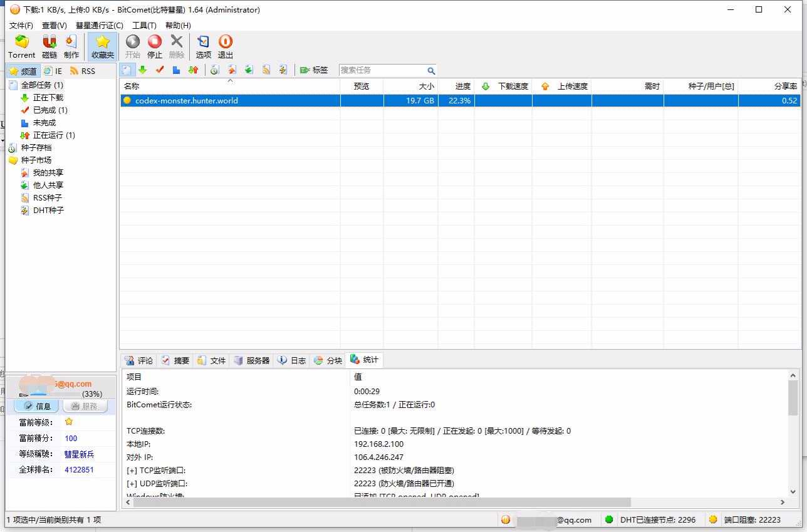Focus the 搜索任务 search field
807x532 pixels.
(x=383, y=70)
